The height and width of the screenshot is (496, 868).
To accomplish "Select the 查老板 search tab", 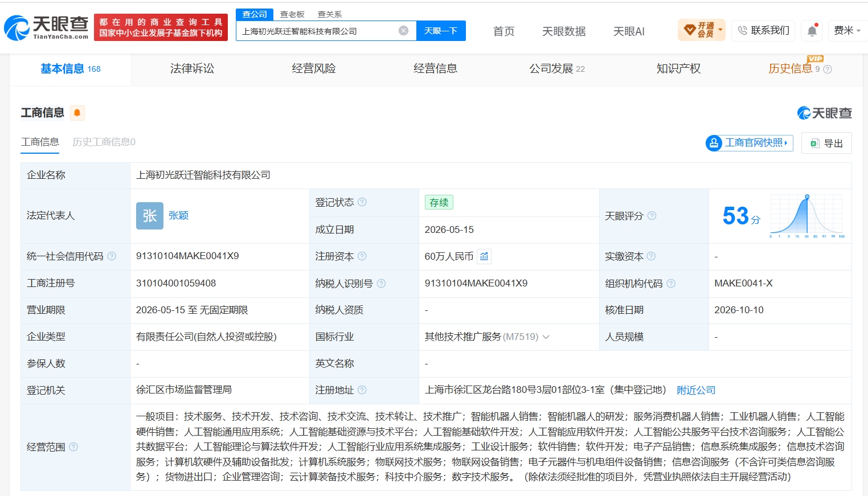I will [292, 14].
